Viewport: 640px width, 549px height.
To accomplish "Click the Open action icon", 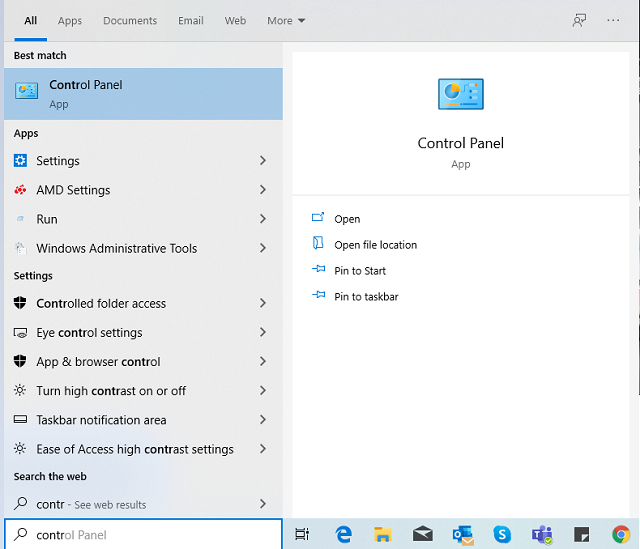I will tap(318, 217).
